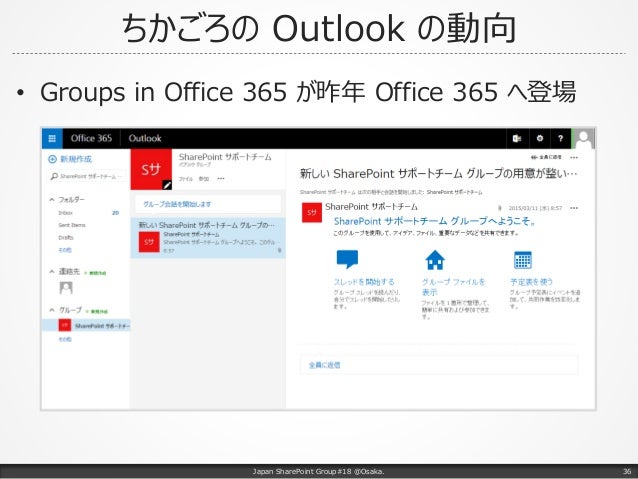Click the 予定表を使う link
The height and width of the screenshot is (479, 638).
(x=531, y=282)
